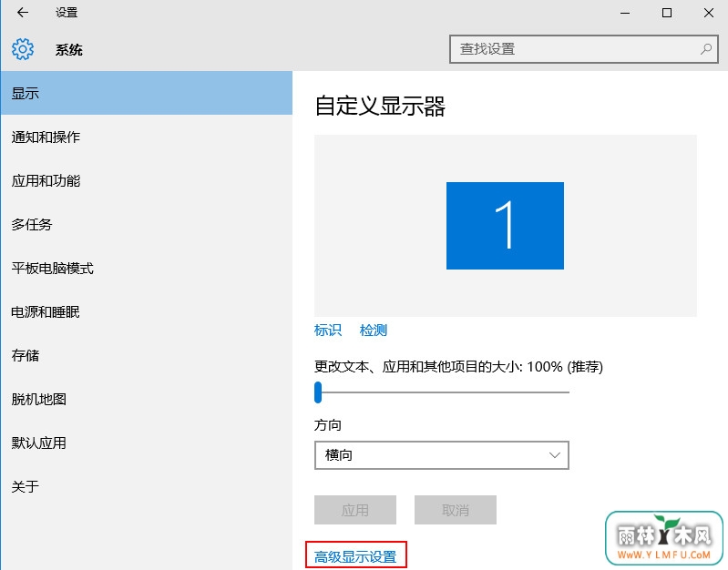Maximize the Settings window
Image resolution: width=728 pixels, height=570 pixels.
[x=667, y=13]
